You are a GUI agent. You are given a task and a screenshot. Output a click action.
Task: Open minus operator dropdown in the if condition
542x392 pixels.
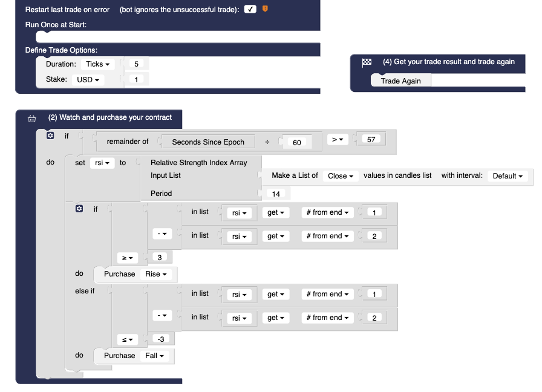pos(162,234)
